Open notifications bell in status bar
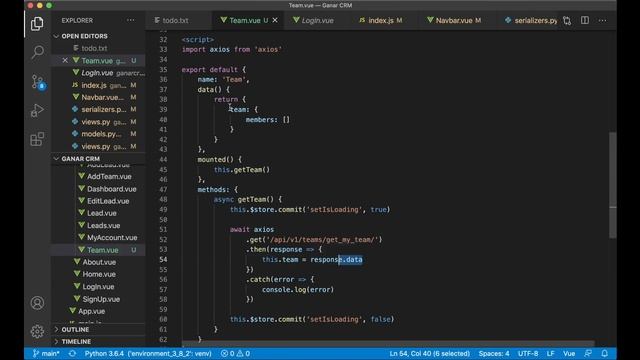Viewport: 640px width, 360px height. tap(604, 353)
